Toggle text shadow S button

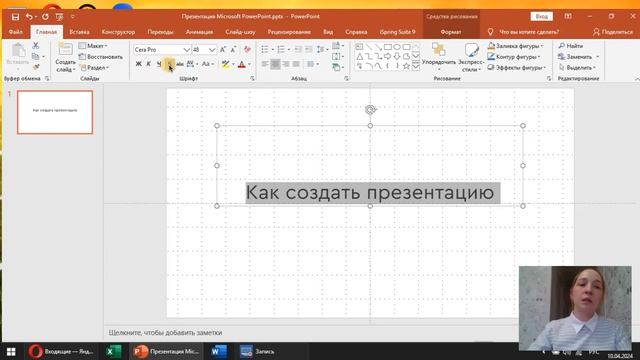point(170,64)
